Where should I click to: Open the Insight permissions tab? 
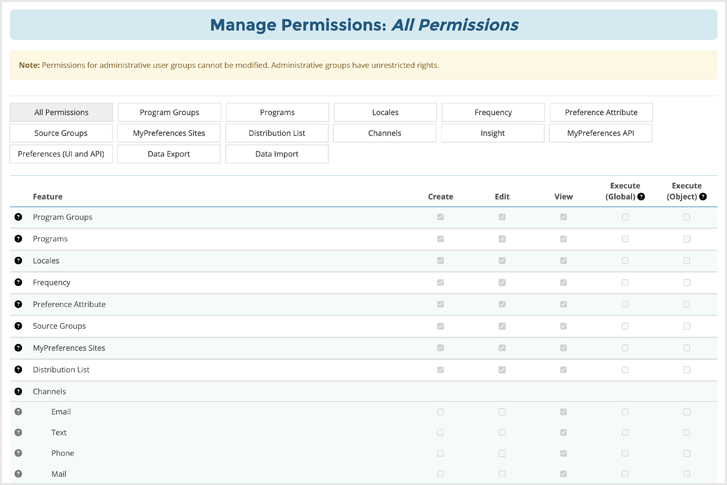[x=493, y=133]
